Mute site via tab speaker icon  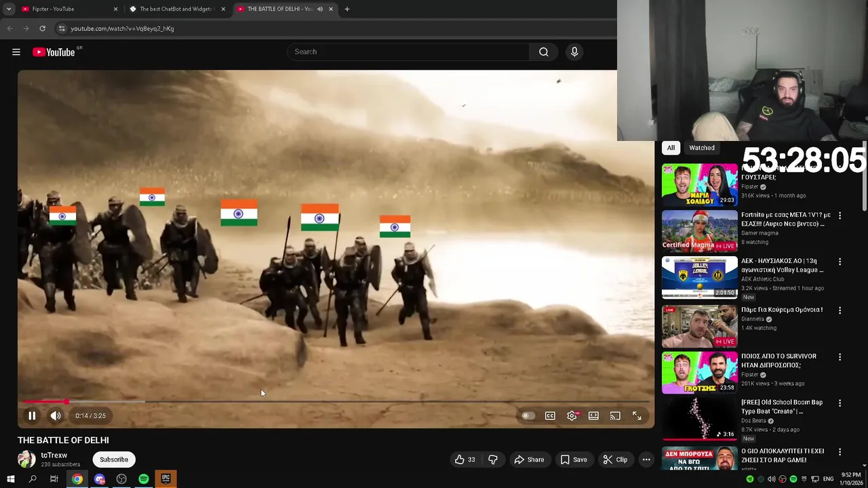(319, 9)
